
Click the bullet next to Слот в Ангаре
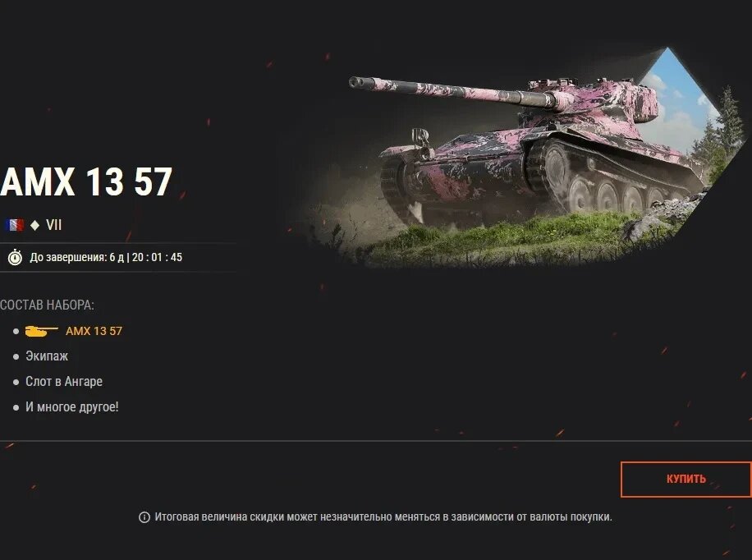coord(16,382)
